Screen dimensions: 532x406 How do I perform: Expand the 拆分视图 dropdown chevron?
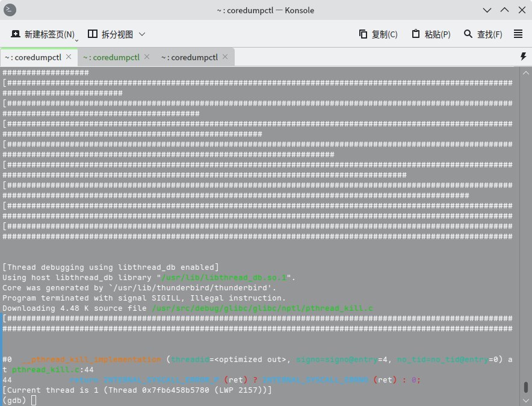(142, 34)
